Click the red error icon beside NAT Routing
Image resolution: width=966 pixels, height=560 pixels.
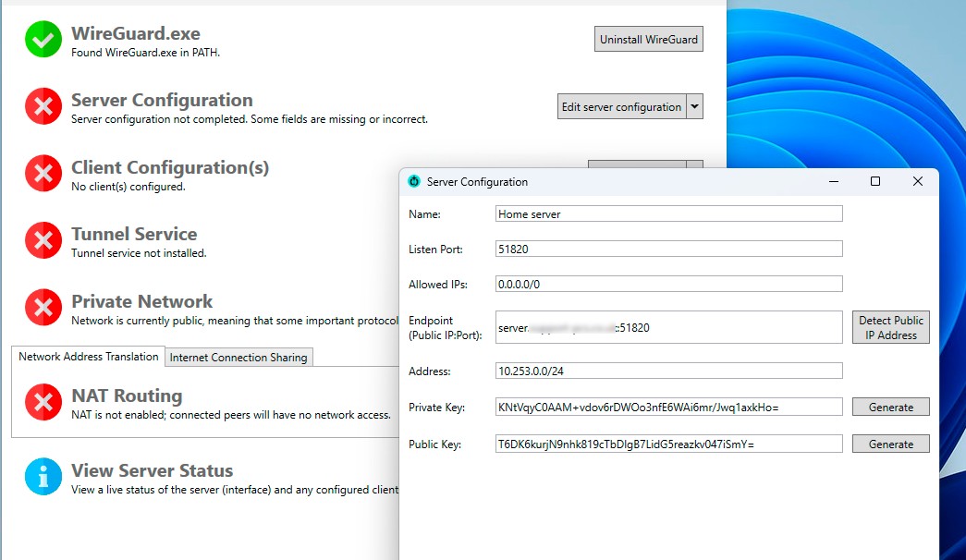(x=43, y=402)
